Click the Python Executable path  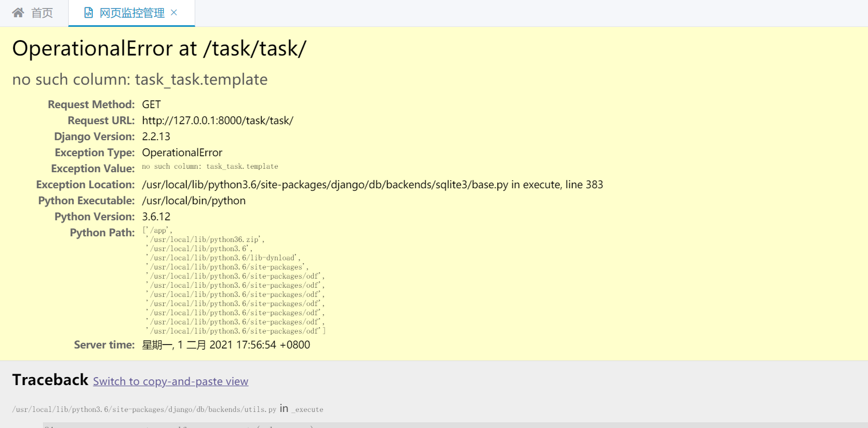194,200
